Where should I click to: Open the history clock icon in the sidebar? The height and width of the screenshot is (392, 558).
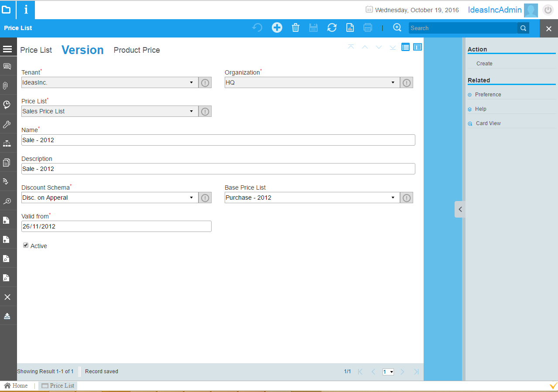(7, 105)
